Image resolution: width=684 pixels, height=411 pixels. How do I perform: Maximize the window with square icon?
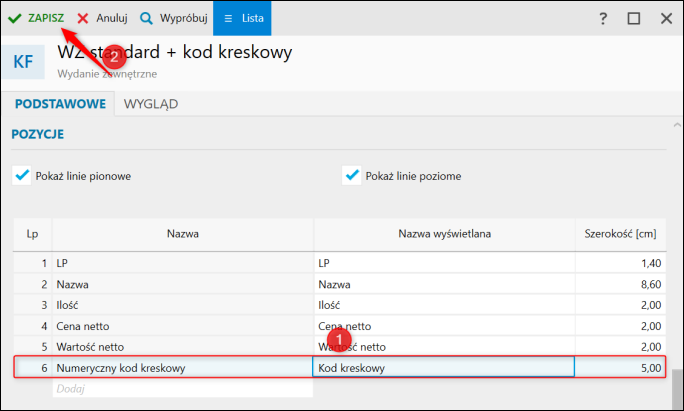(x=634, y=19)
